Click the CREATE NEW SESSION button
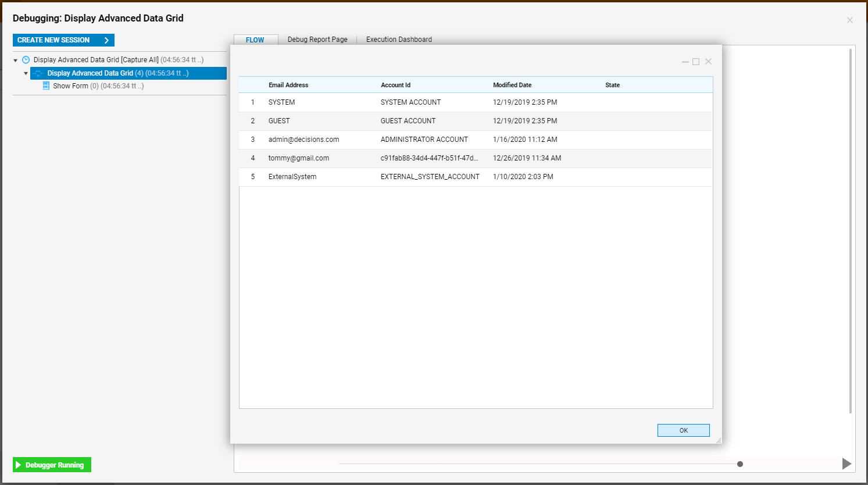868x485 pixels. click(x=63, y=40)
